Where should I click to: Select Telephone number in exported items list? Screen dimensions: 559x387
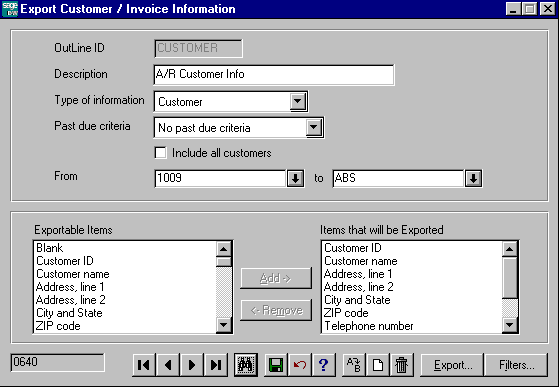pyautogui.click(x=412, y=326)
